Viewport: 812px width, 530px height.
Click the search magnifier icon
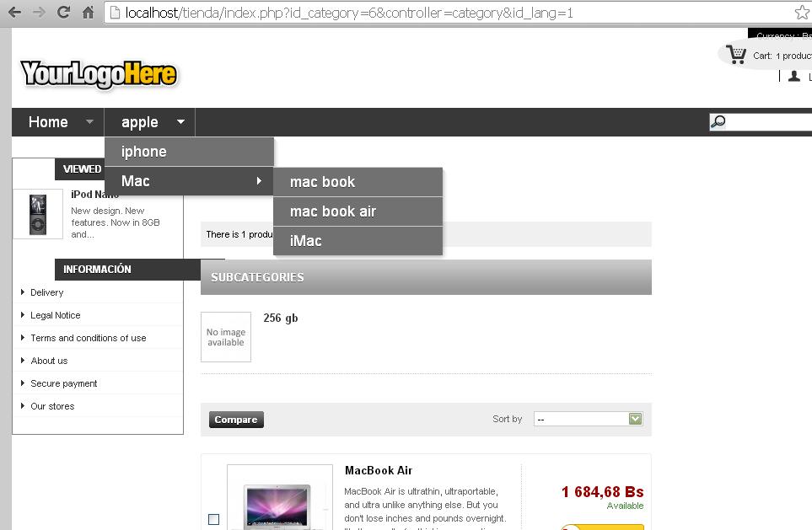[718, 122]
